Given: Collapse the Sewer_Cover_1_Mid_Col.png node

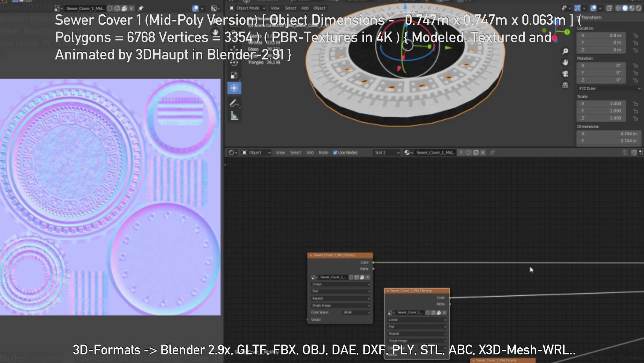Looking at the screenshot, I should coord(310,255).
